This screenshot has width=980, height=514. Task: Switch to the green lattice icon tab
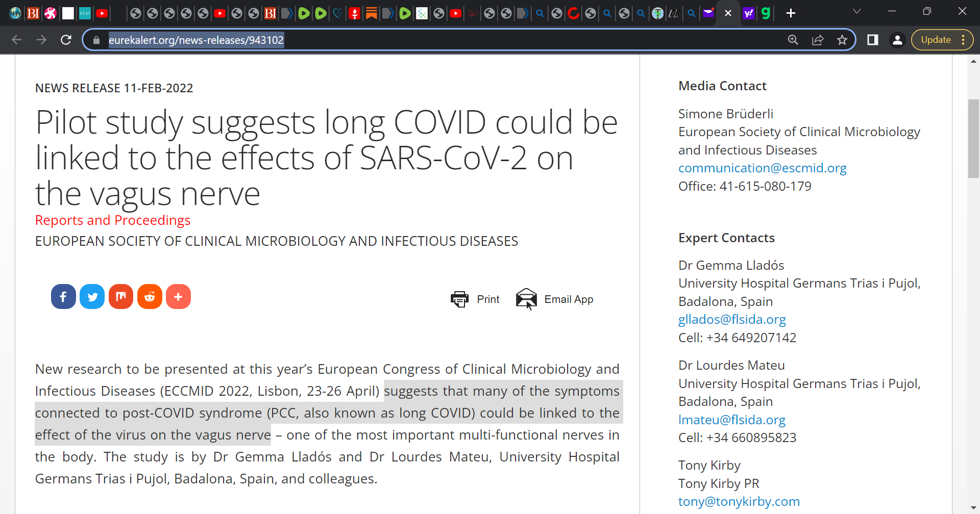pyautogui.click(x=422, y=13)
